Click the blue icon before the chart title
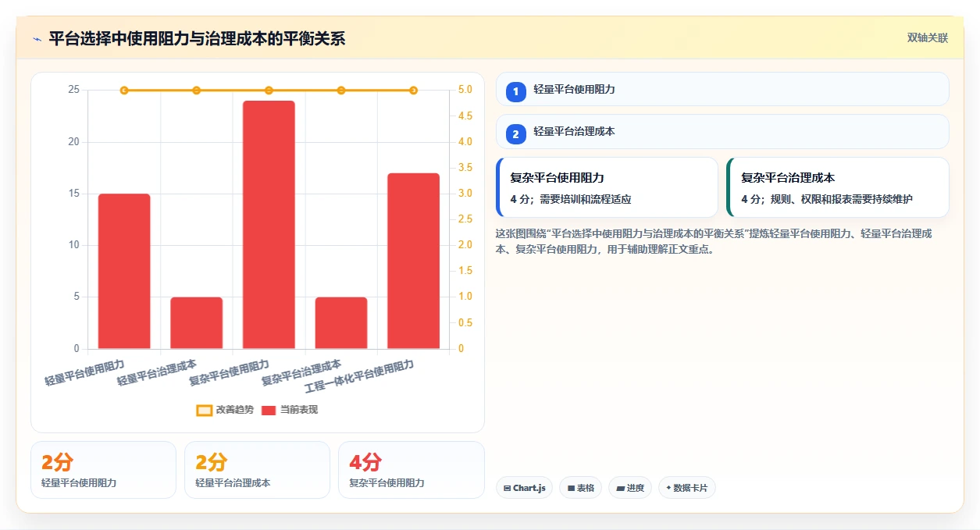This screenshot has width=980, height=530. pos(37,39)
